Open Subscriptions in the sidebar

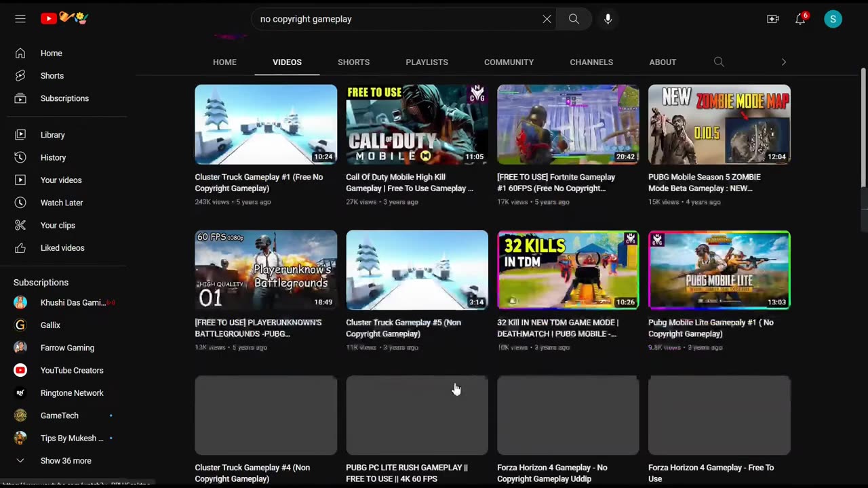point(64,98)
